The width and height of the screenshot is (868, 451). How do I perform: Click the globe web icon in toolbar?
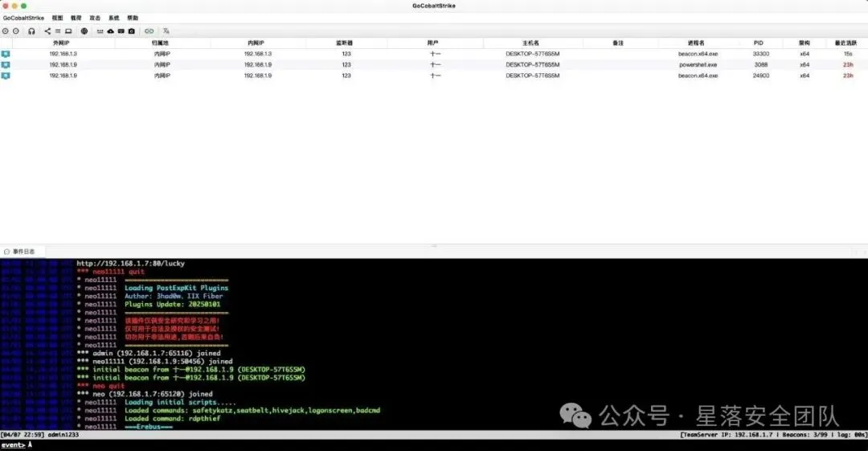pos(84,31)
